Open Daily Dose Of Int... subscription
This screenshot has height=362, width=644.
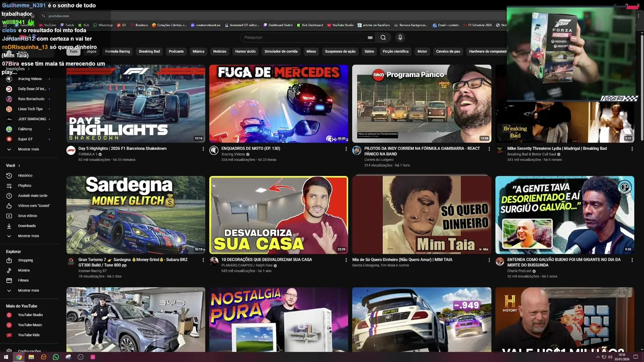[x=32, y=89]
